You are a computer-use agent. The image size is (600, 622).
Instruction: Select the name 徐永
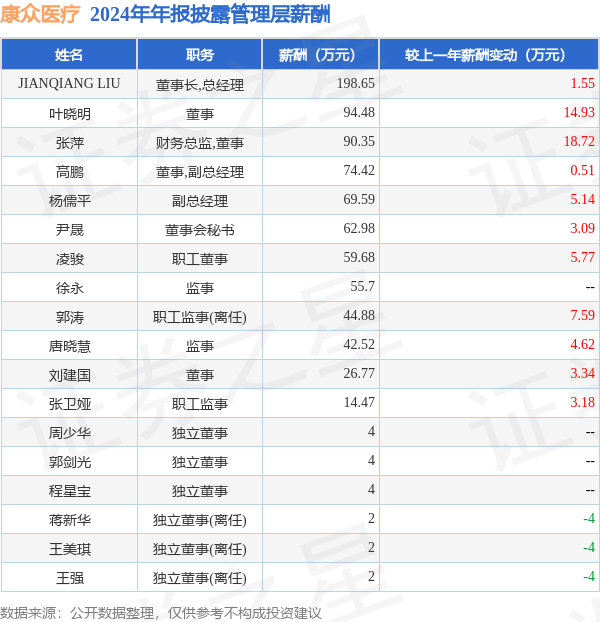(x=70, y=288)
